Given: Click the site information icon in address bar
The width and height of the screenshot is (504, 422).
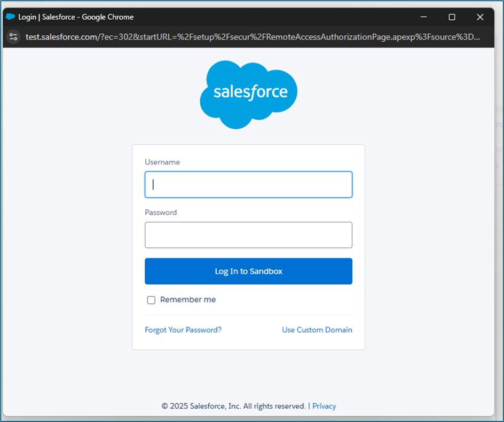Looking at the screenshot, I should [x=13, y=37].
